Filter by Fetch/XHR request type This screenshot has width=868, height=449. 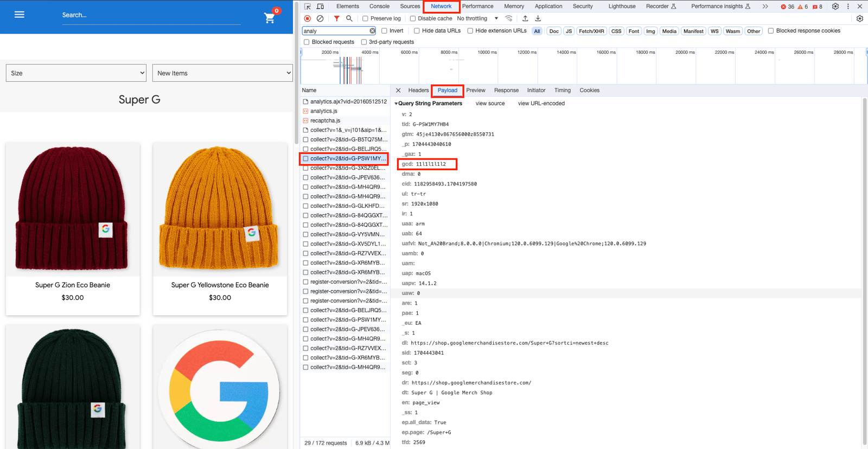591,31
